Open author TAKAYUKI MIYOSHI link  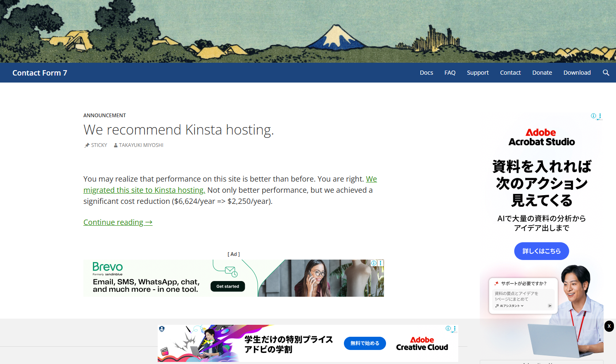tap(139, 145)
